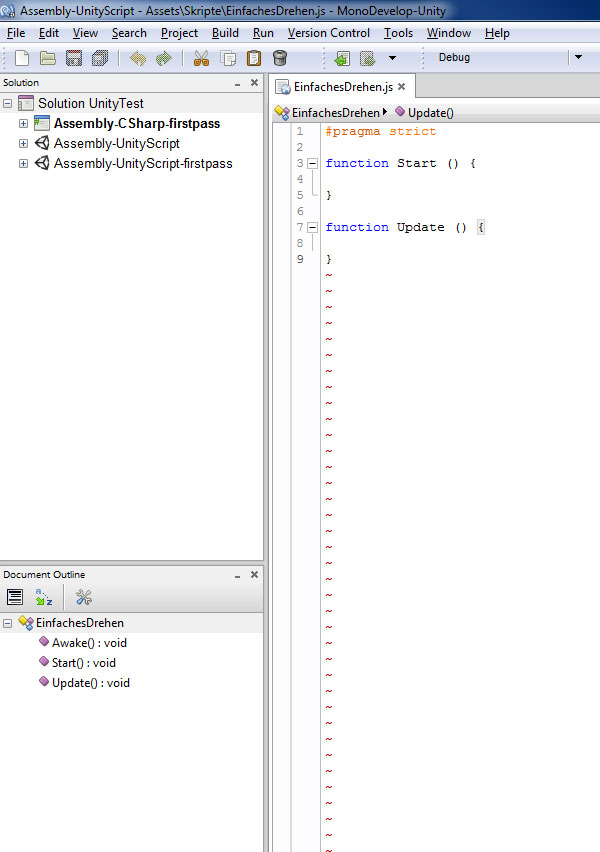Click the Copy toolbar icon
Viewport: 600px width, 852px height.
pyautogui.click(x=228, y=58)
